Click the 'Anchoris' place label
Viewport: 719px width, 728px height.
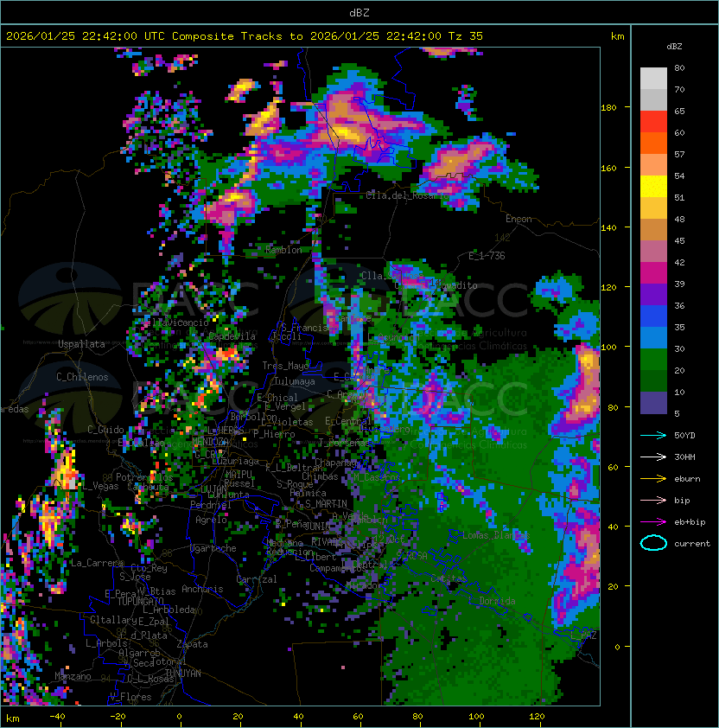coord(202,589)
